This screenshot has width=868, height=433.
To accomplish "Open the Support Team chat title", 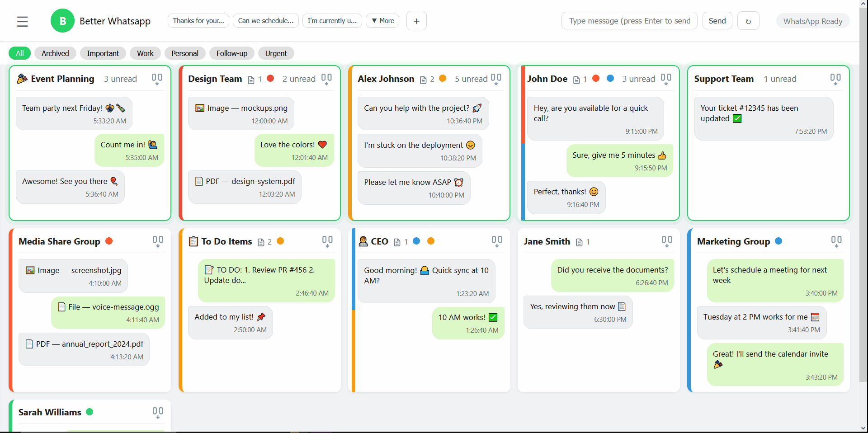I will pyautogui.click(x=724, y=79).
